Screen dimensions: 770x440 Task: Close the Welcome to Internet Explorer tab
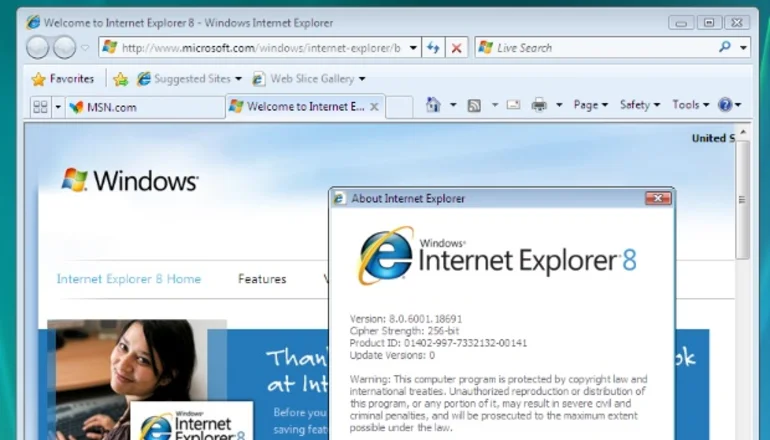(374, 107)
